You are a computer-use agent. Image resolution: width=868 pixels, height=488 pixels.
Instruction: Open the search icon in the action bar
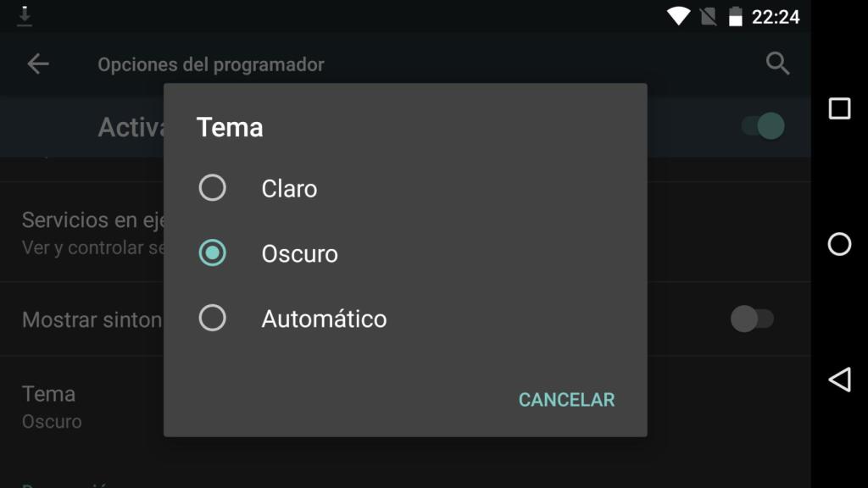[x=776, y=64]
